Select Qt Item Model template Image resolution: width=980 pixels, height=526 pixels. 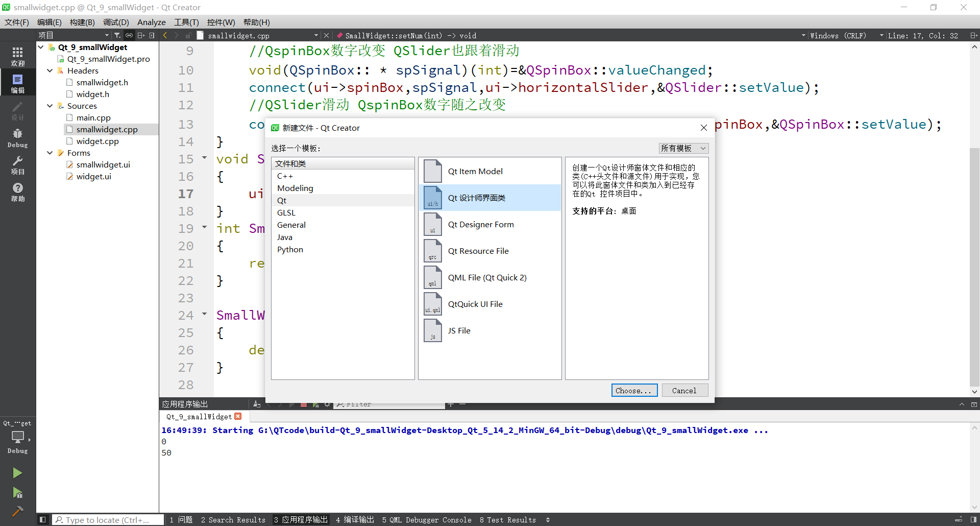tap(489, 171)
